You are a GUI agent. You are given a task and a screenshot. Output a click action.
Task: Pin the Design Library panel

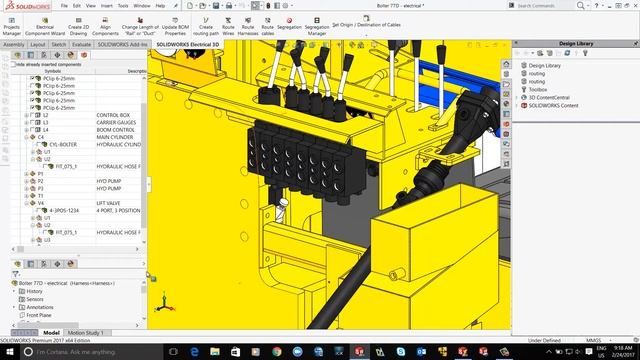(x=636, y=43)
